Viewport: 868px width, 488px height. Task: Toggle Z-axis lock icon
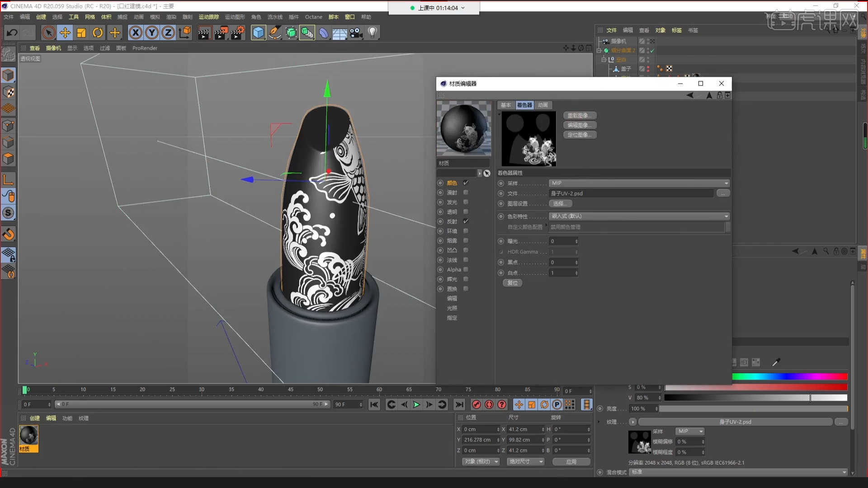(x=168, y=33)
